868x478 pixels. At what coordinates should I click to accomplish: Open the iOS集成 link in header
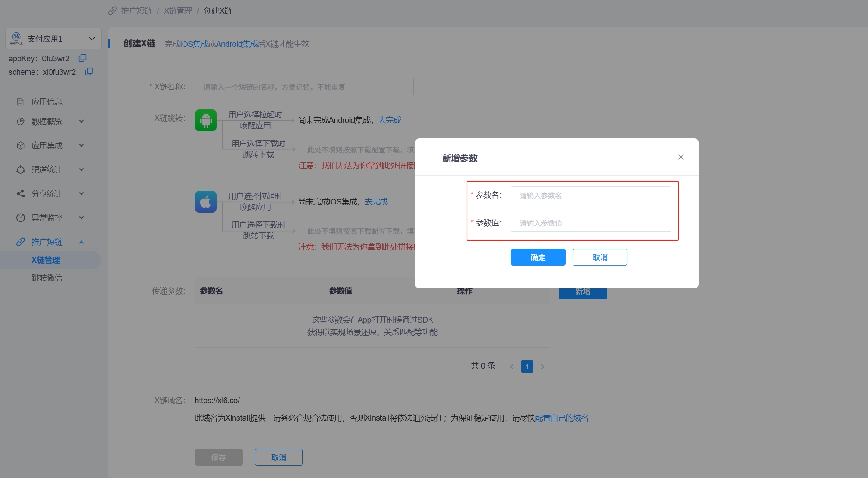coord(194,44)
